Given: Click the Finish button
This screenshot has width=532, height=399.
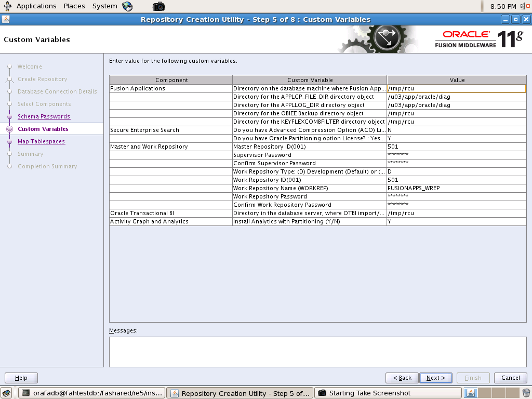Looking at the screenshot, I should coord(473,378).
